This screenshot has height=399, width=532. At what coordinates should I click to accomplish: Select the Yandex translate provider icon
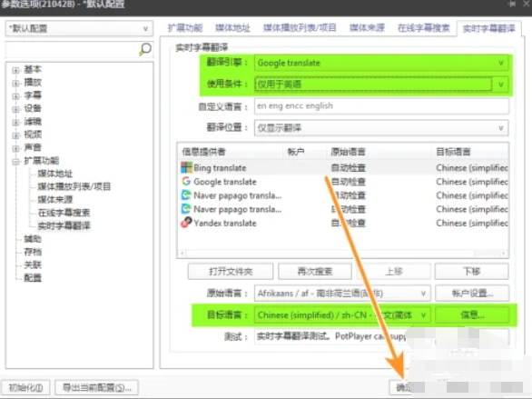pyautogui.click(x=186, y=223)
